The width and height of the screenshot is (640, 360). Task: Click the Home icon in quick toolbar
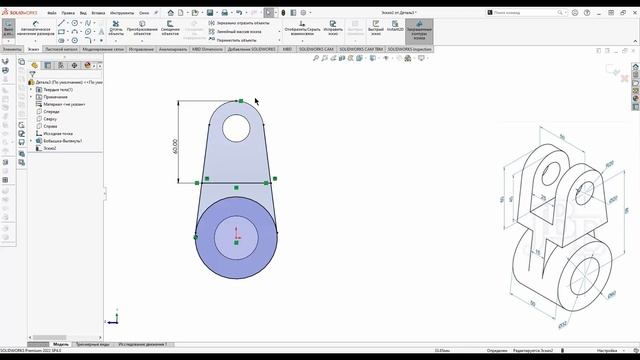click(x=171, y=13)
